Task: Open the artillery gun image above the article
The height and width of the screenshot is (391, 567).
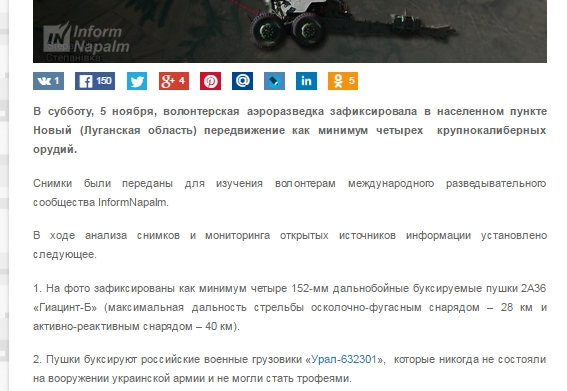Action: [290, 31]
